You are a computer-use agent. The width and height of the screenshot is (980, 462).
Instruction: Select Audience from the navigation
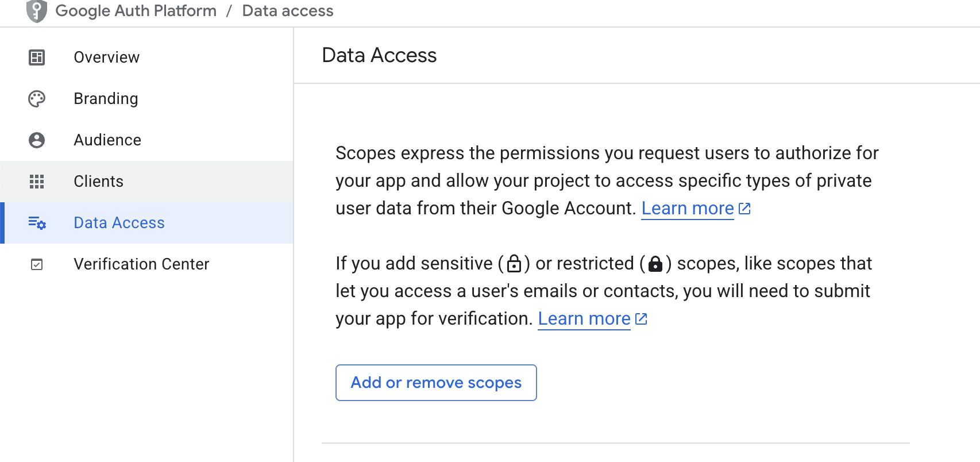pyautogui.click(x=107, y=140)
